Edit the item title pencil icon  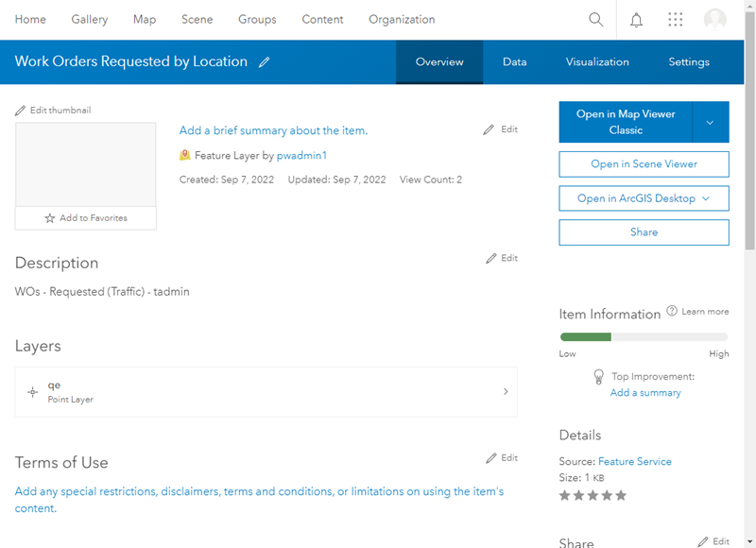pyautogui.click(x=265, y=62)
